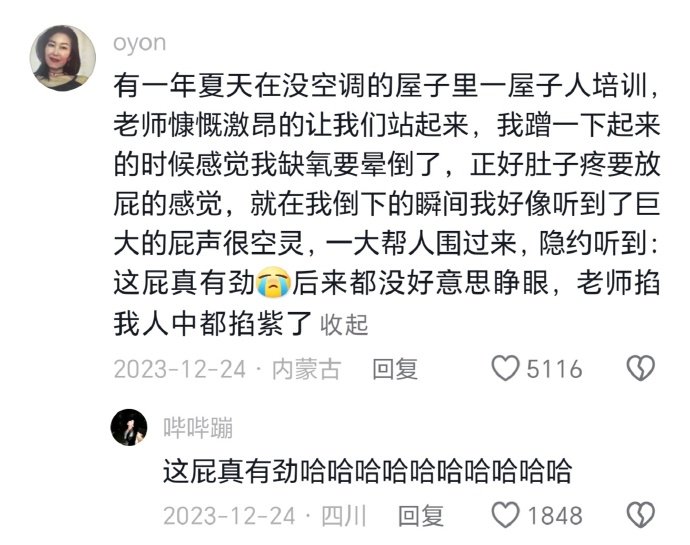Open the oyon username link
Screen dimensions: 690x545
[139, 44]
